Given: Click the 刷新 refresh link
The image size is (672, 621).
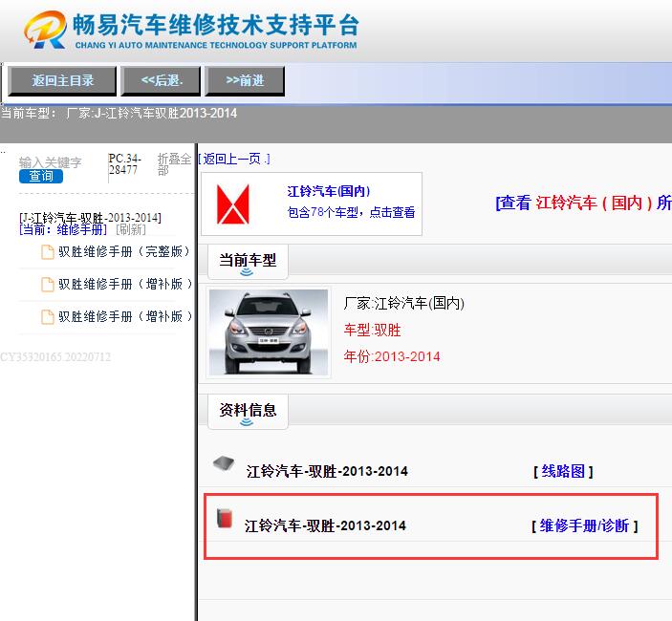Looking at the screenshot, I should point(131,229).
